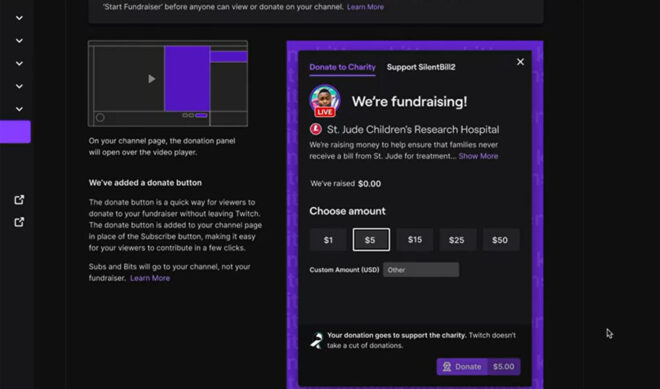Switch to the Donate to Charity tab

tap(342, 67)
